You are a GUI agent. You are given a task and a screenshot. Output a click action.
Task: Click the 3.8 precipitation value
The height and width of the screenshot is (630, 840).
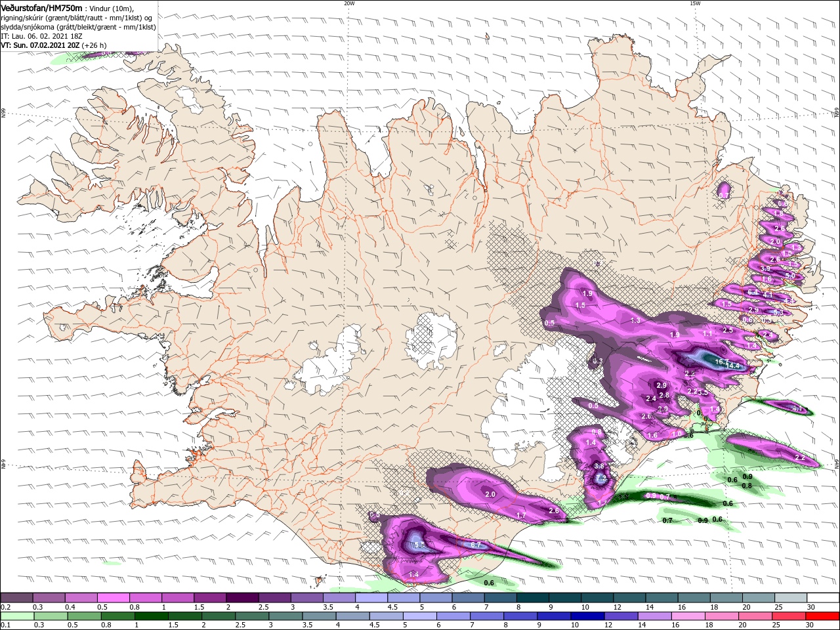point(599,466)
